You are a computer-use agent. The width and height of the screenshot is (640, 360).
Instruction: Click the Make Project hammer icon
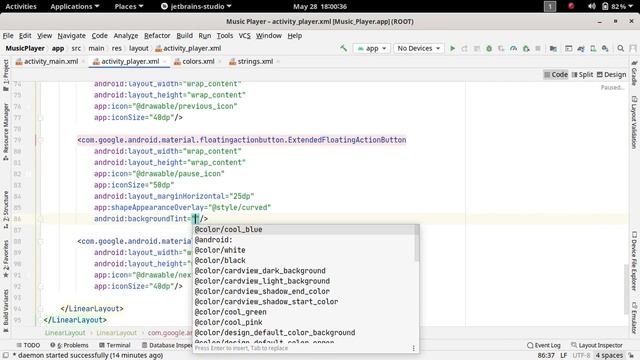coord(344,48)
